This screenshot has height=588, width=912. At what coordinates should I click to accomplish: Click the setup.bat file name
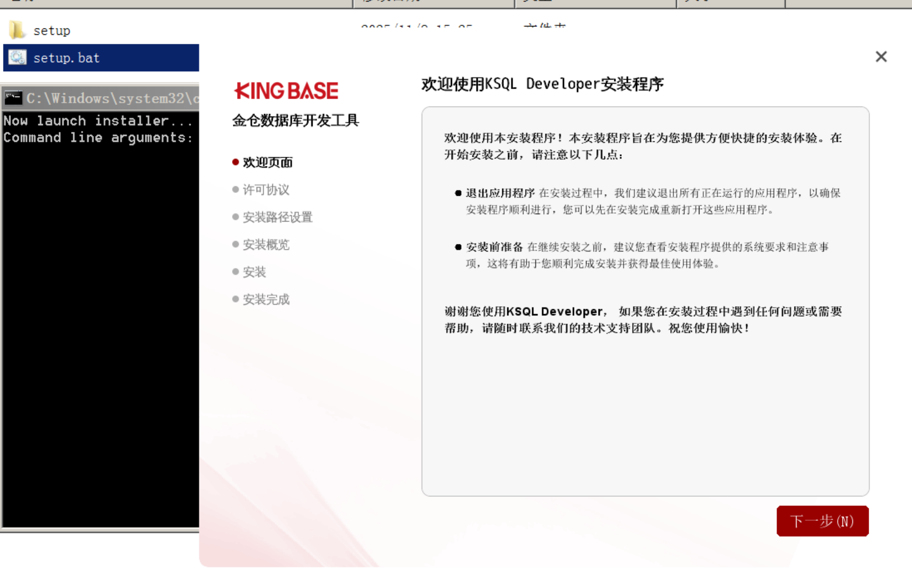66,58
